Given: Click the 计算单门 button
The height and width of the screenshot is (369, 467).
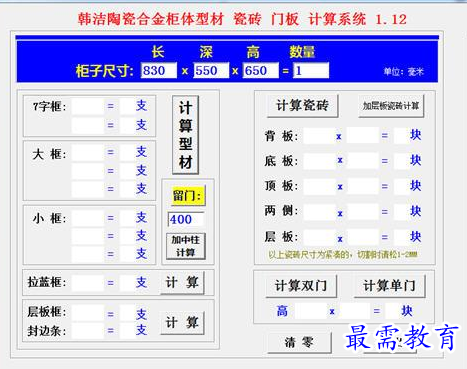Looking at the screenshot, I should click(389, 286).
